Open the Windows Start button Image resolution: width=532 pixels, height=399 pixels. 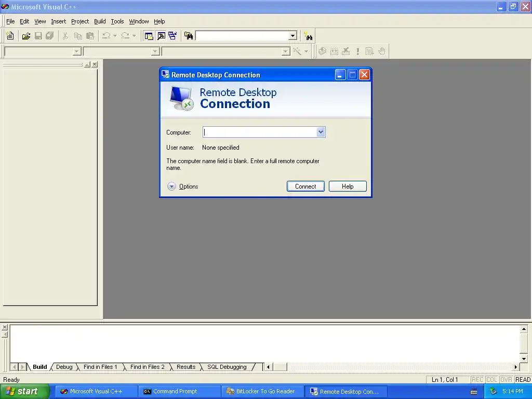click(24, 392)
